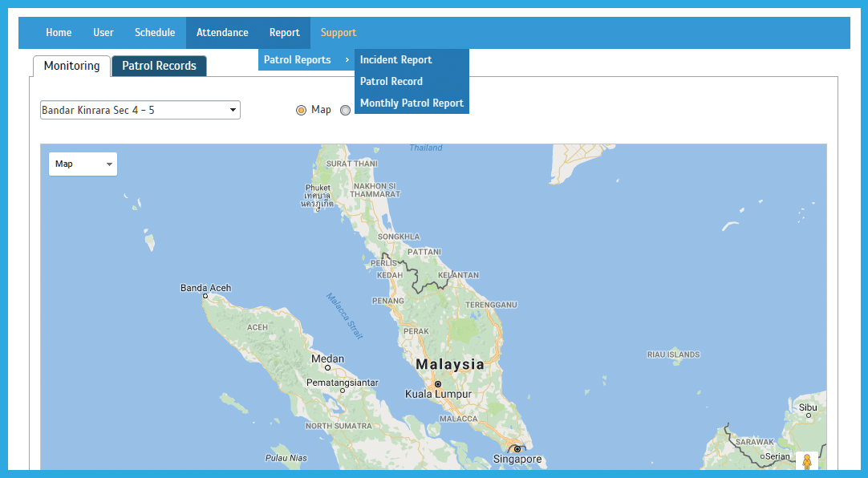Viewport: 868px width, 478px height.
Task: Click the Singapore city marker
Action: point(517,449)
